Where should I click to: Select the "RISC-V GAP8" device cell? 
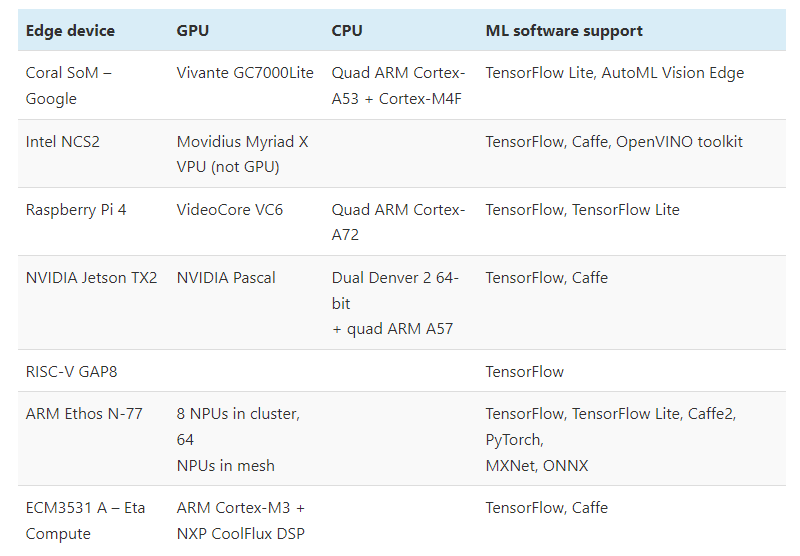(x=71, y=372)
